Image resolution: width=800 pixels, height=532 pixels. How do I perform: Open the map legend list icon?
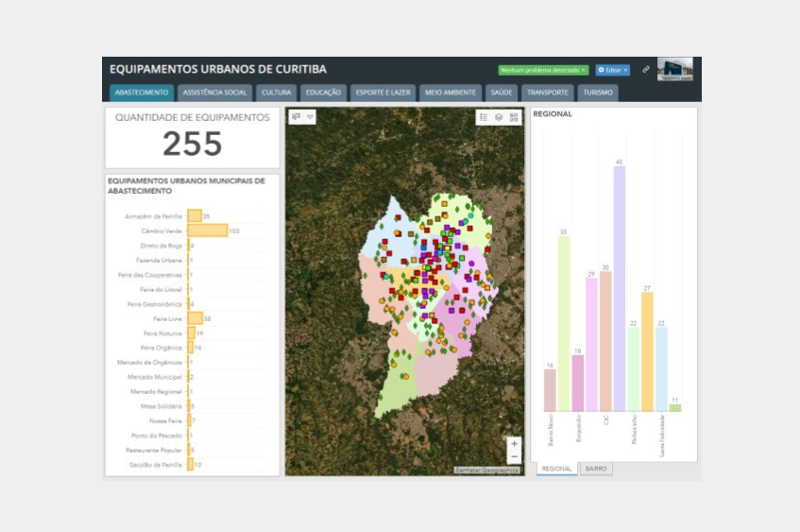484,117
